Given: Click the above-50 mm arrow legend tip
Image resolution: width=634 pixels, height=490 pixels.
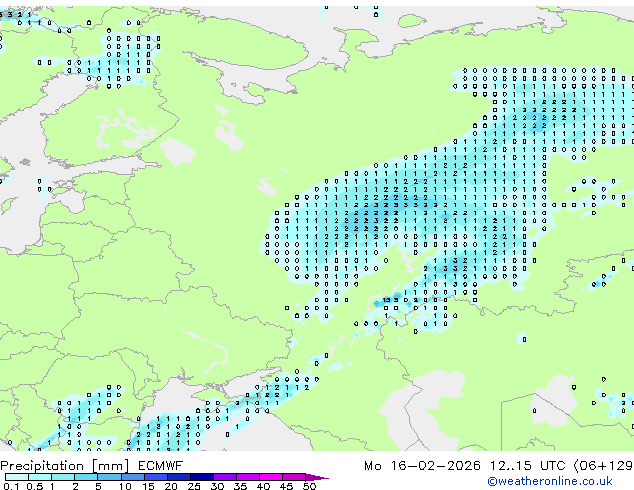Looking at the screenshot, I should click(317, 478).
